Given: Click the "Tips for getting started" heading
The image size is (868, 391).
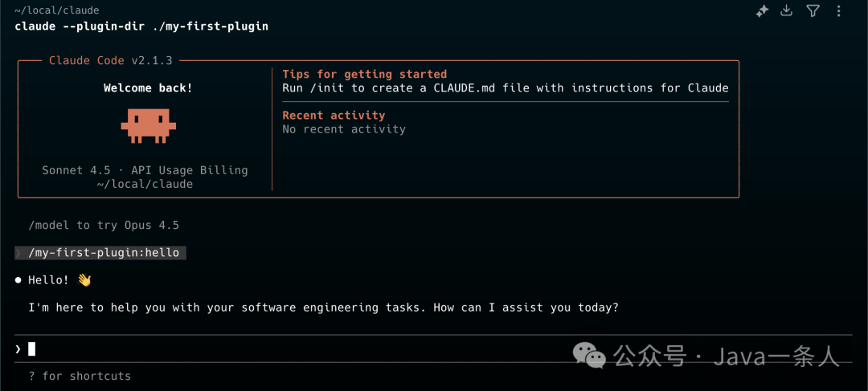Looking at the screenshot, I should pyautogui.click(x=364, y=74).
